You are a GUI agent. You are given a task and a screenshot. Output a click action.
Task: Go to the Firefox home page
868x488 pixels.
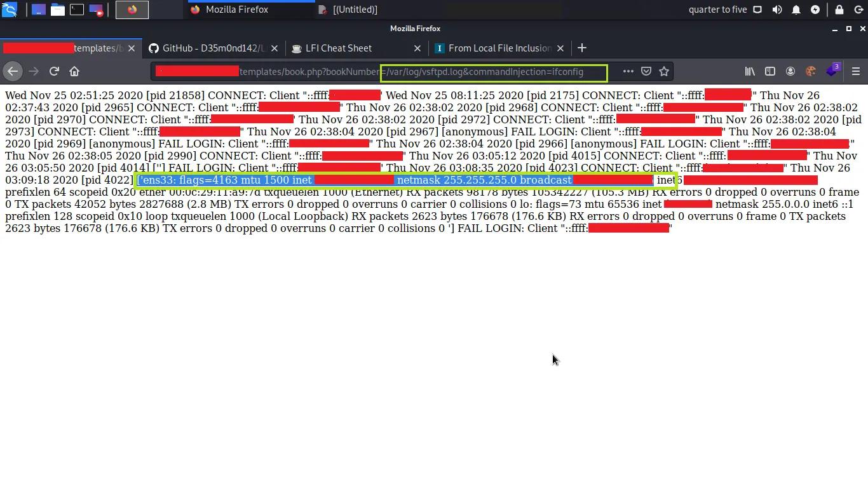(x=74, y=72)
